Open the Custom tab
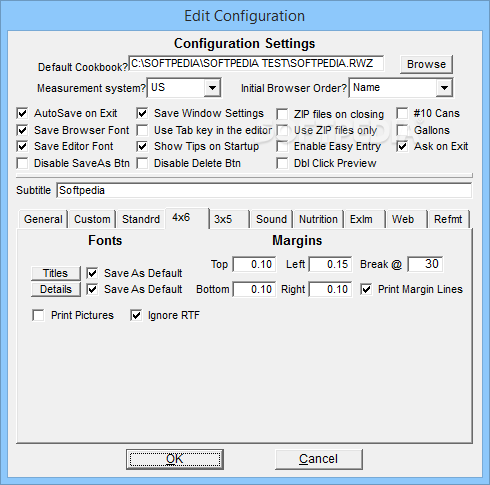The height and width of the screenshot is (485, 490). pos(92,219)
